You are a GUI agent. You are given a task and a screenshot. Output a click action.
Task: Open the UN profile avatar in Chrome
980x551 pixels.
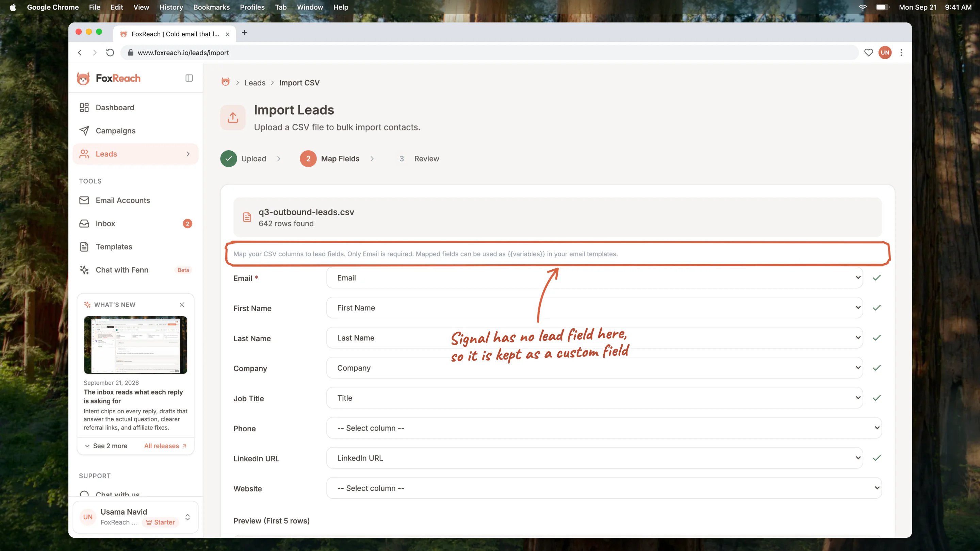click(885, 52)
